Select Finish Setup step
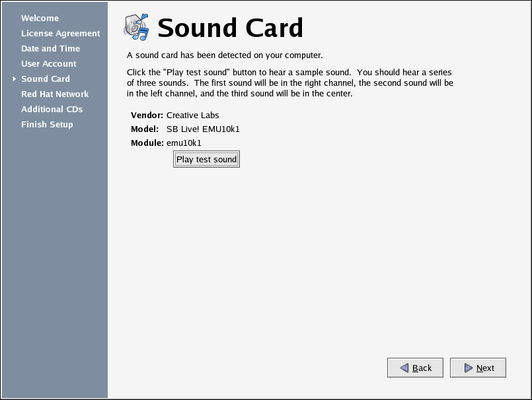532x400 pixels. (47, 124)
